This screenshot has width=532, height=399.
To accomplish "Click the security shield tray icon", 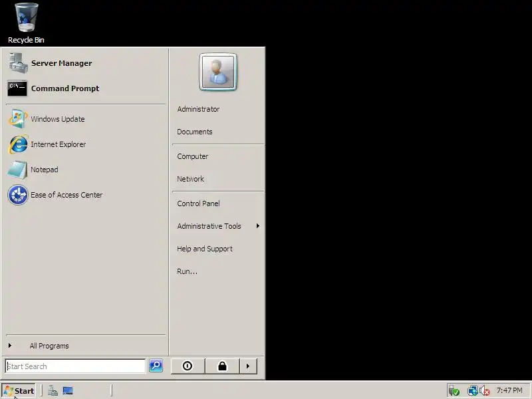I will tap(454, 391).
